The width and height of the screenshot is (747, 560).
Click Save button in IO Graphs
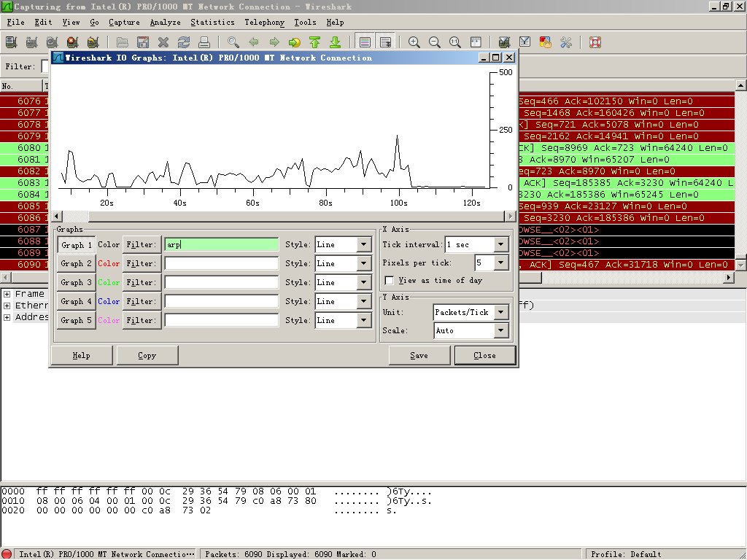point(419,356)
